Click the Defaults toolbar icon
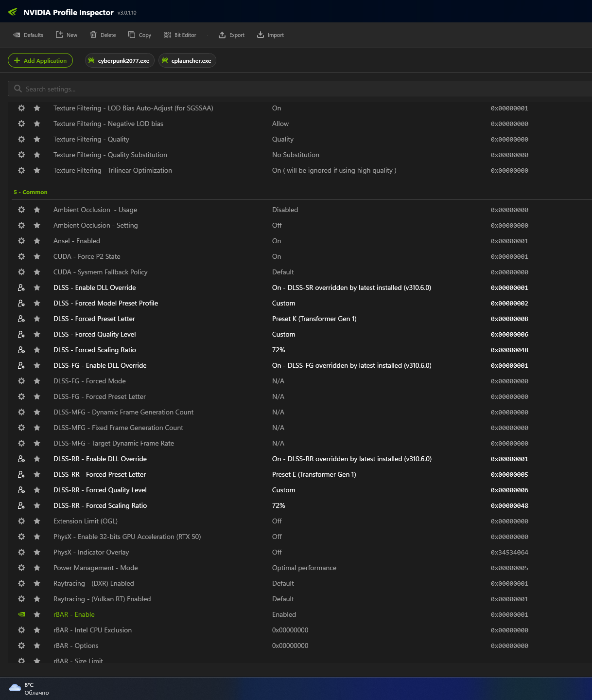The height and width of the screenshot is (700, 592). tap(17, 35)
